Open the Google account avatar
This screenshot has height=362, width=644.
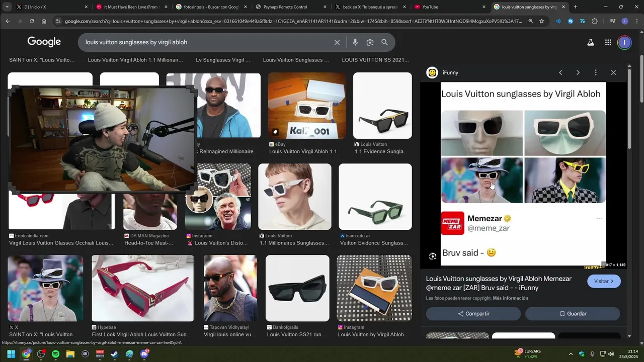(624, 43)
